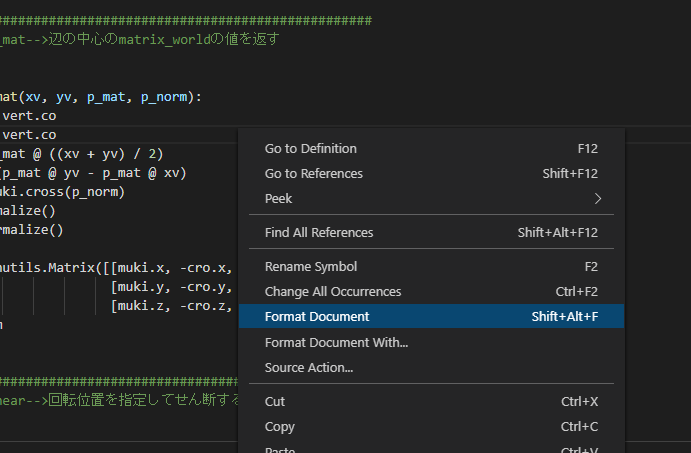Screen dimensions: 691x453
Task: Click the bottom Japanese comment line
Action: (120, 401)
